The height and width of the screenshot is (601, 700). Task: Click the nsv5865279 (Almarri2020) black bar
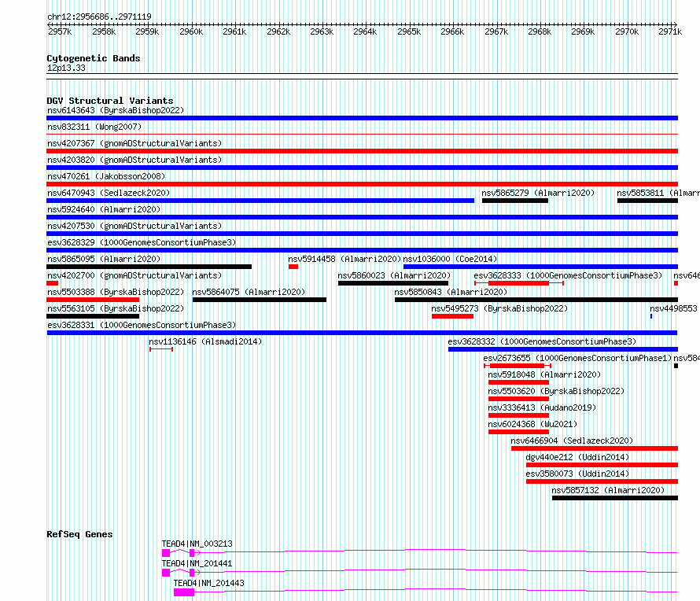[x=514, y=201]
